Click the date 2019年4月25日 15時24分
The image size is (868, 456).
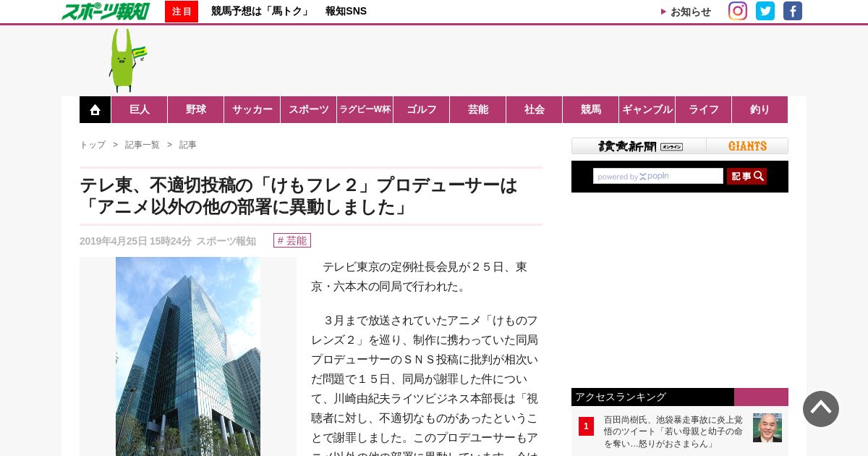click(x=135, y=241)
